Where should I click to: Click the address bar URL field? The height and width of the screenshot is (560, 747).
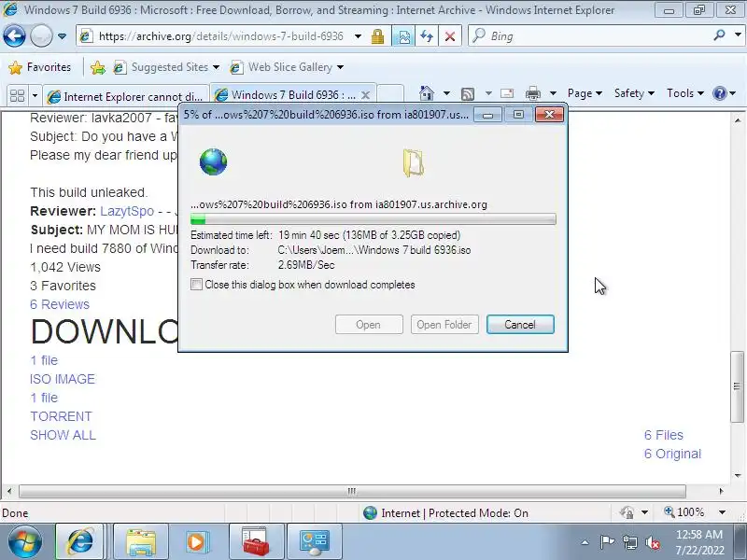pos(215,36)
